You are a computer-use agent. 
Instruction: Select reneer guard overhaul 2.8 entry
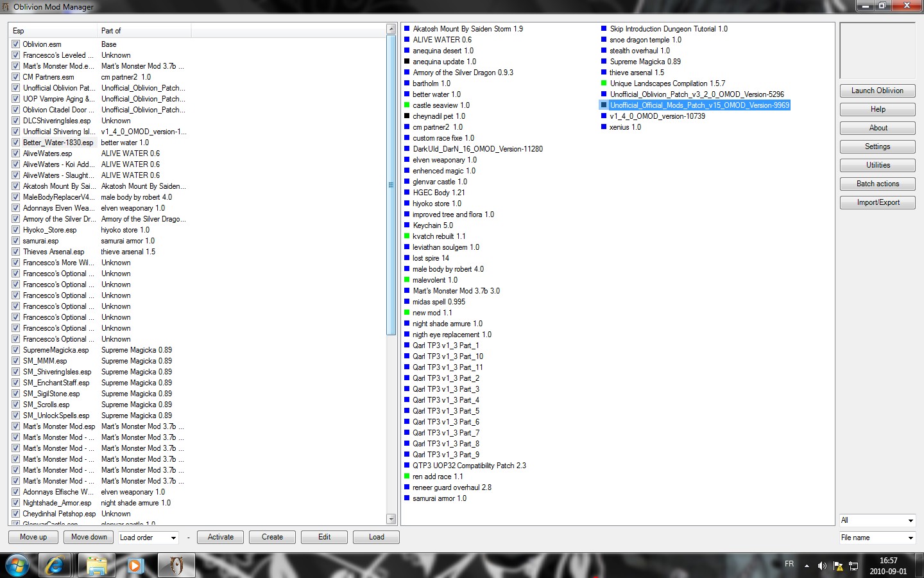[x=452, y=487]
